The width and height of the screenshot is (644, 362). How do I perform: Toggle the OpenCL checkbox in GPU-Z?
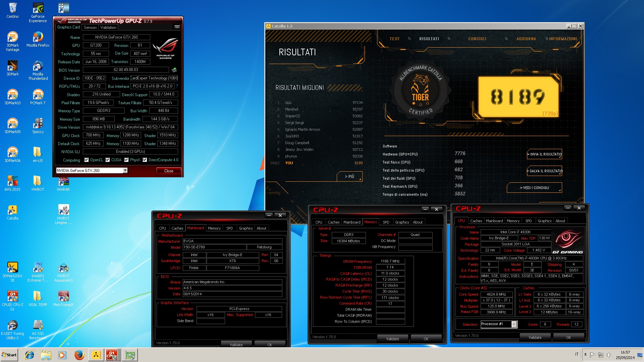(x=87, y=160)
